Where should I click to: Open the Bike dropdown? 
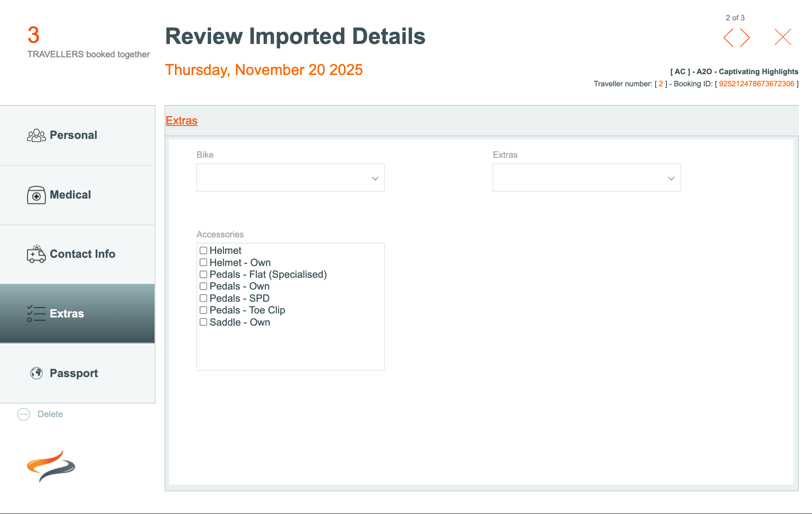tap(290, 178)
